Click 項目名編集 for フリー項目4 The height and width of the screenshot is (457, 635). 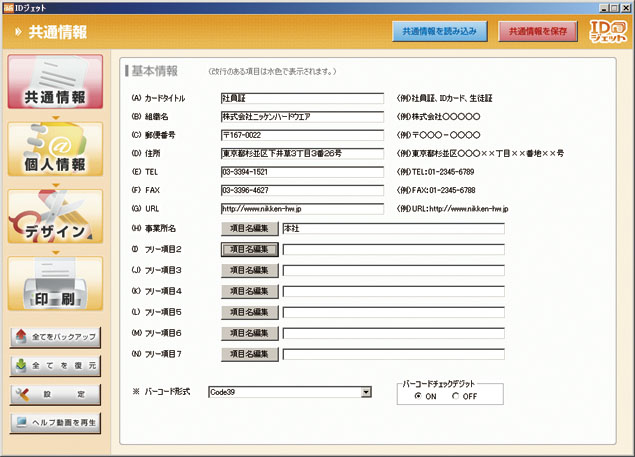pyautogui.click(x=249, y=291)
